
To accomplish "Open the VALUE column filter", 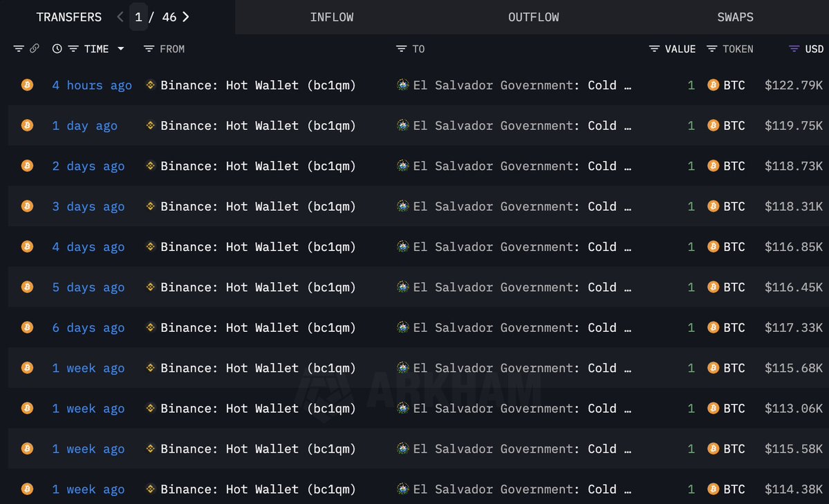I will tap(654, 48).
